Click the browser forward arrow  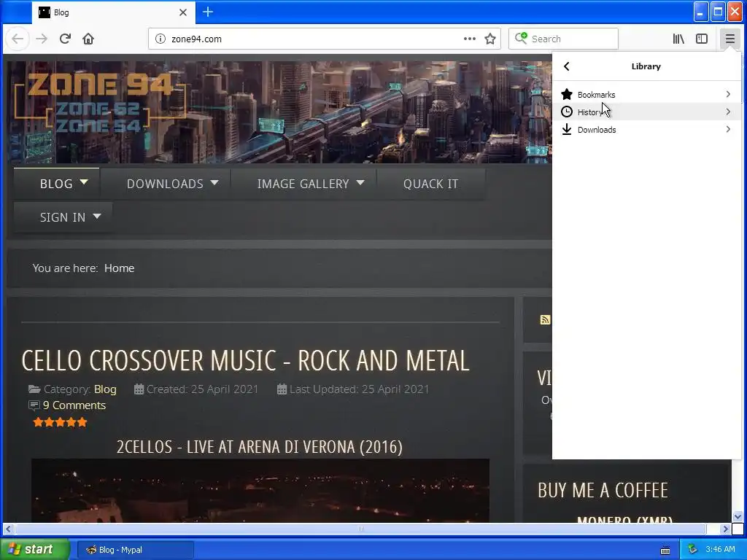pos(42,39)
